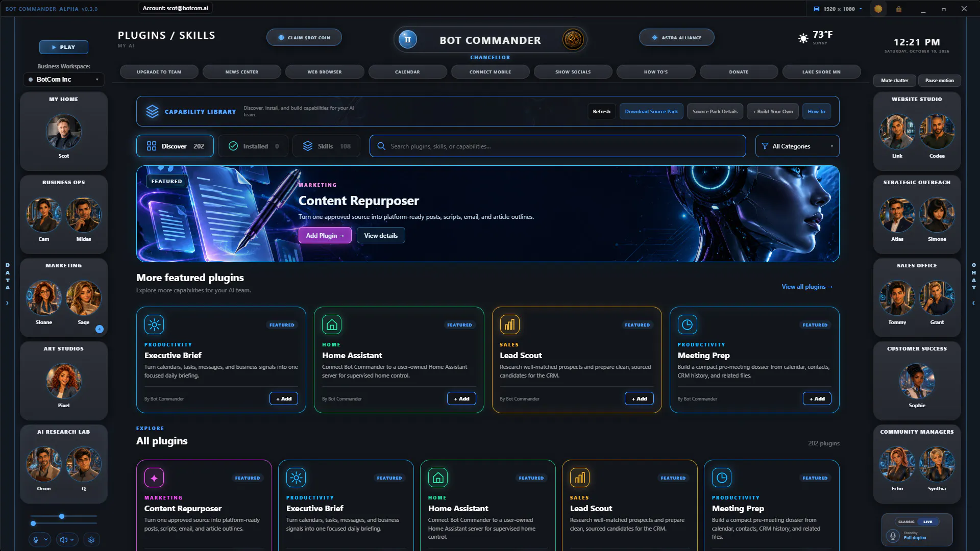Click the lower slider handle
The height and width of the screenshot is (551, 980).
[33, 523]
